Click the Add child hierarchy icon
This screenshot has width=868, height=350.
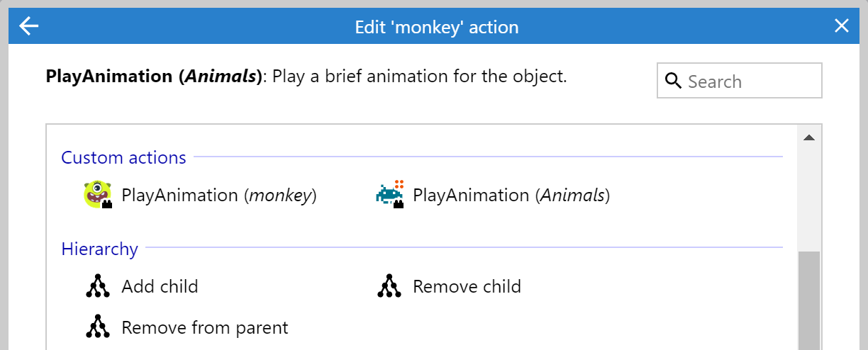click(98, 286)
